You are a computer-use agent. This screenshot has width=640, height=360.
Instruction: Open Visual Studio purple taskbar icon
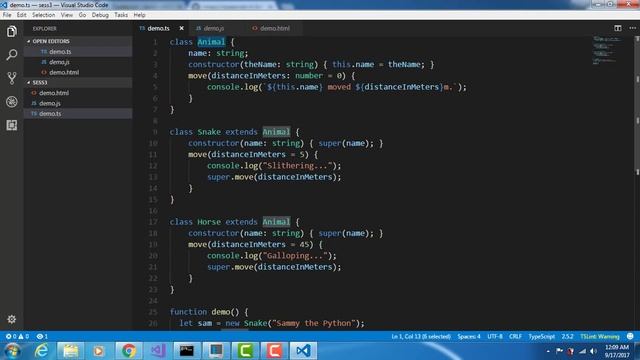[x=158, y=351]
